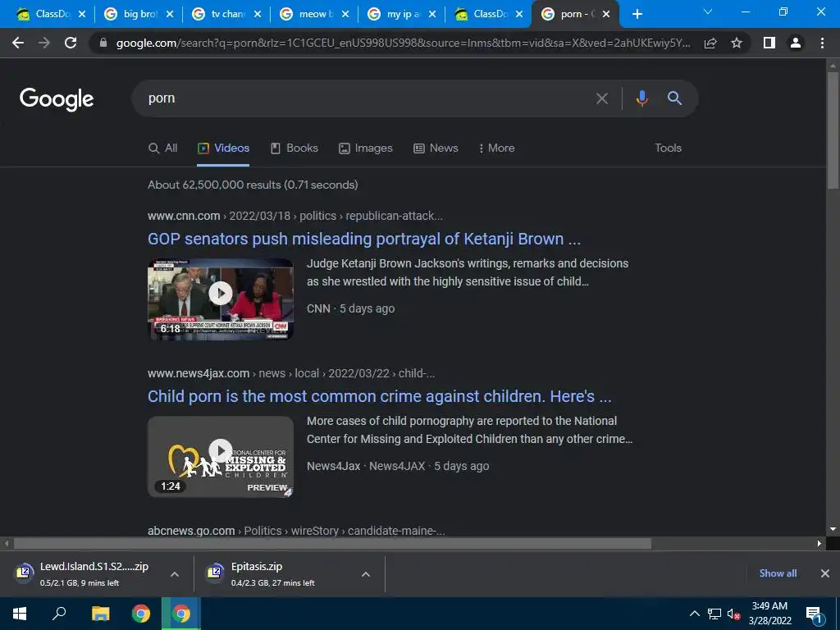Viewport: 840px width, 630px height.
Task: Go to the Google logo home
Action: 57,99
